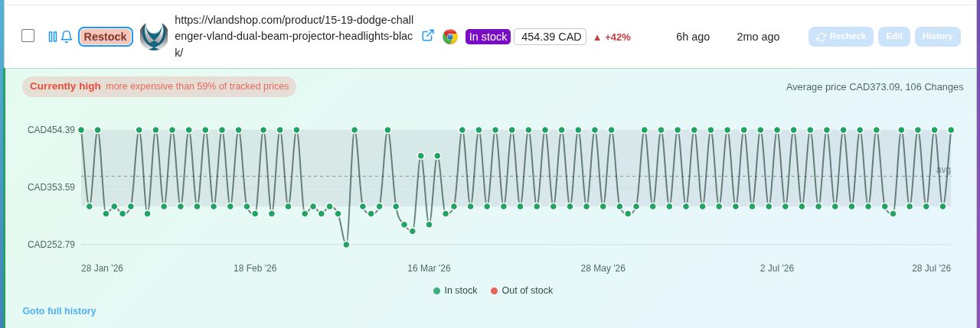Viewport: 980px width, 328px height.
Task: Click the vlandshop product URL text
Action: (x=294, y=36)
